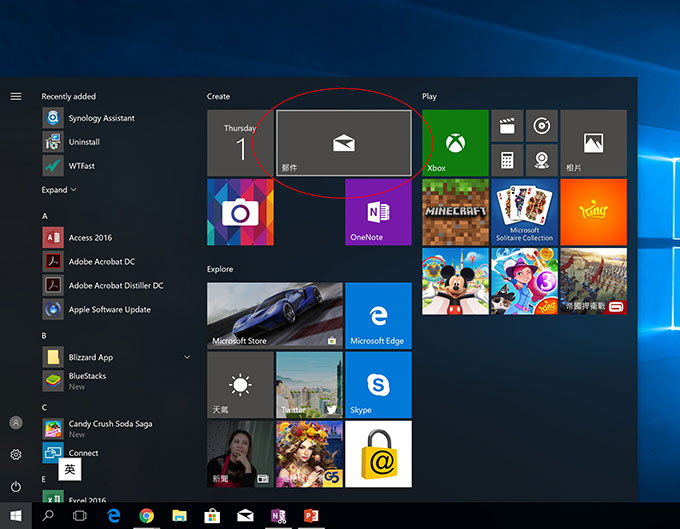Click the Play group heading

[429, 96]
